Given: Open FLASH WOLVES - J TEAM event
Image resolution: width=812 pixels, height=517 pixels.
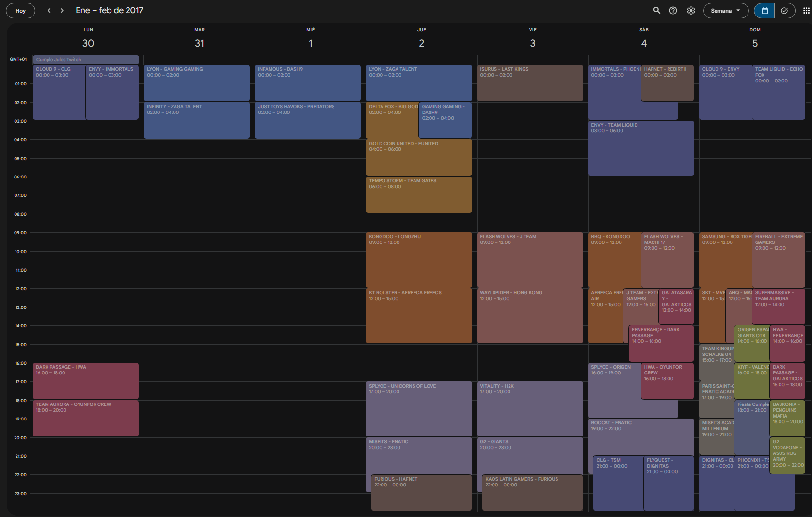Looking at the screenshot, I should [530, 260].
